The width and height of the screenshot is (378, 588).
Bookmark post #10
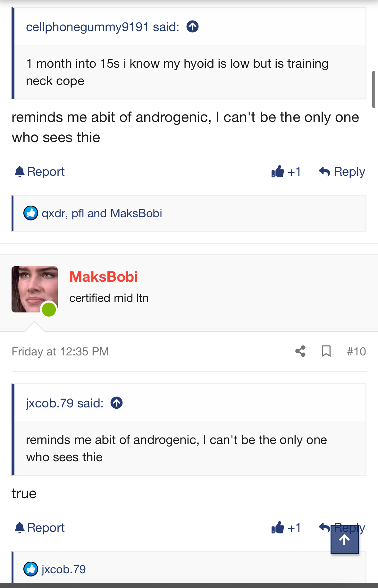click(326, 351)
